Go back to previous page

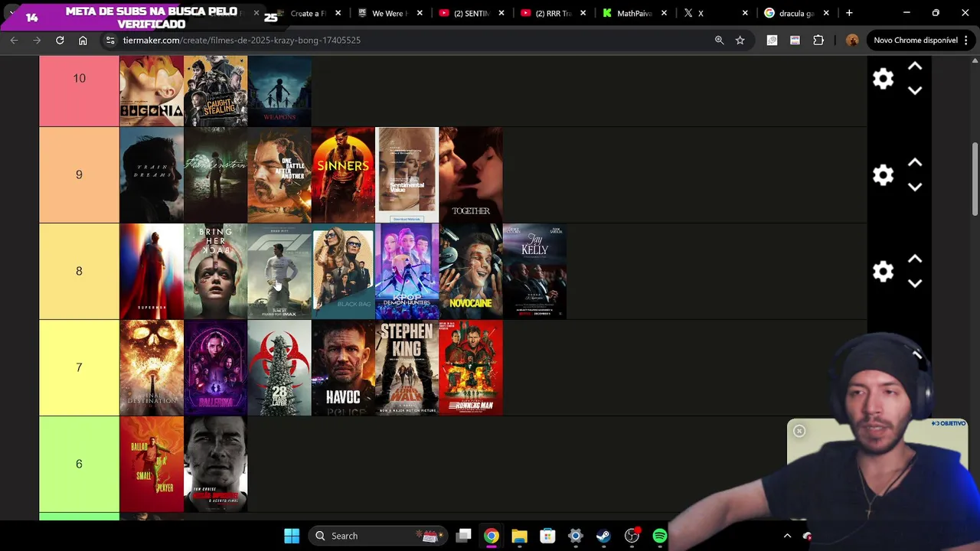pos(14,40)
